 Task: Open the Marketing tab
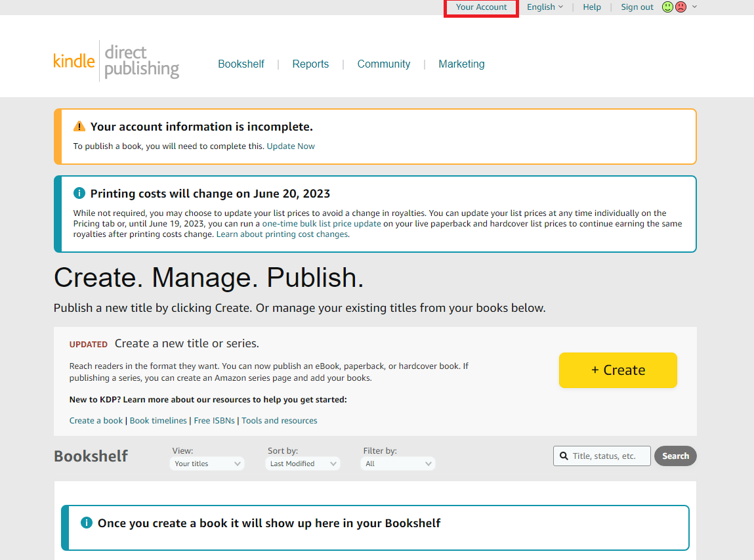[461, 64]
